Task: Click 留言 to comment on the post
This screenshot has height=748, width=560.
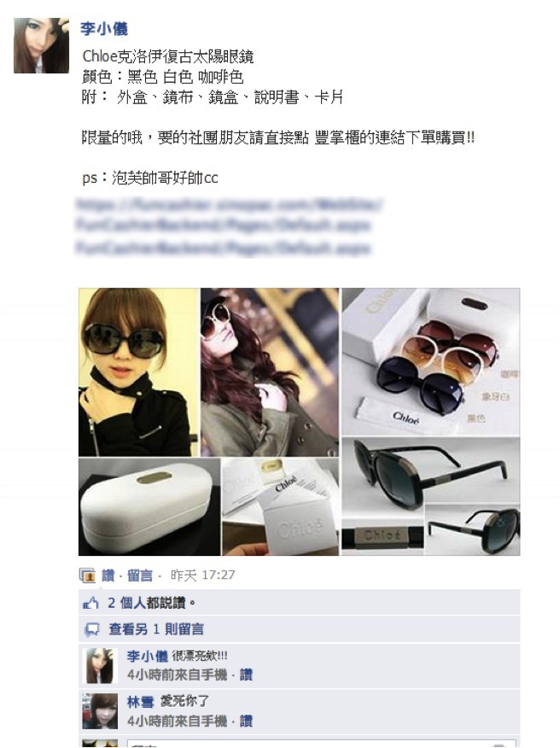Action: pyautogui.click(x=140, y=576)
